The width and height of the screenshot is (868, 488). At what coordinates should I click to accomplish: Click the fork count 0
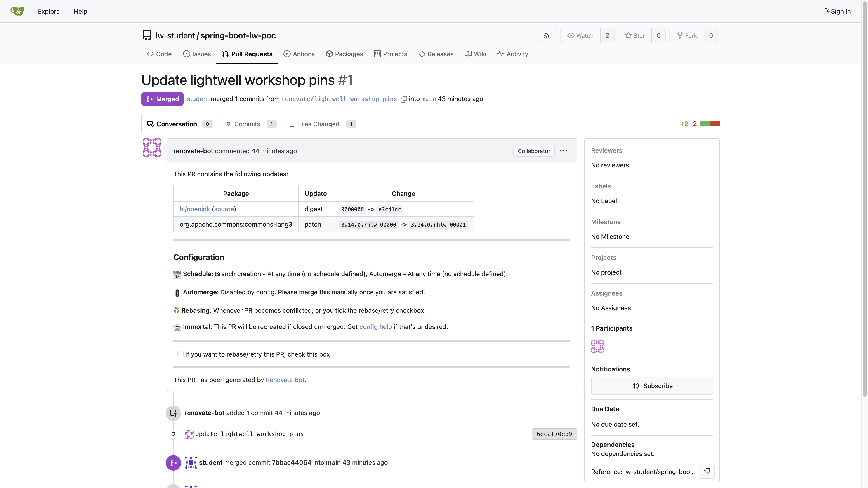[711, 36]
